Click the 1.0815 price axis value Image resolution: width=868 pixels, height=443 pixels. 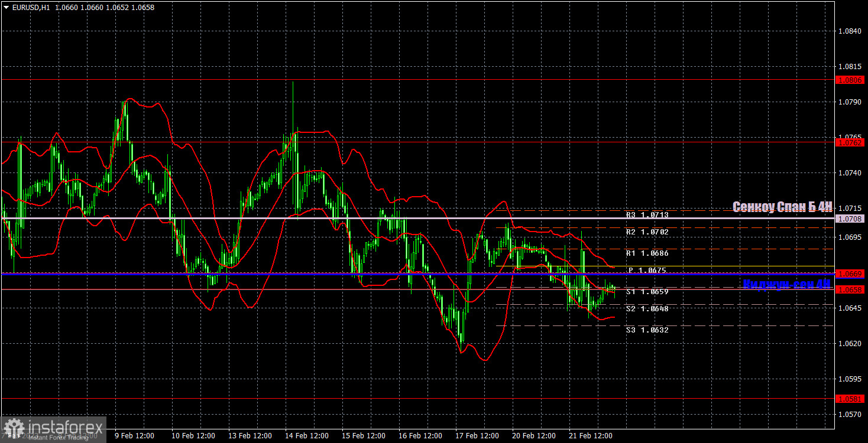click(x=850, y=66)
